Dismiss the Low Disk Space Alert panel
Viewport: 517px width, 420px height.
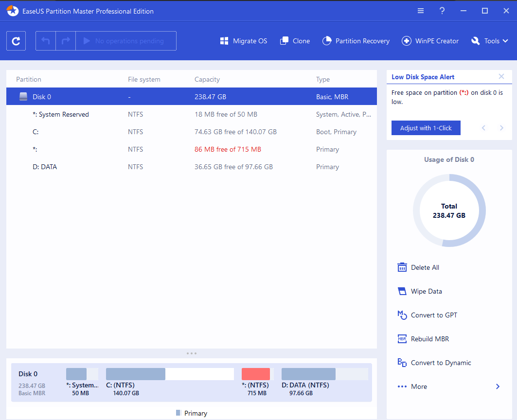click(501, 76)
